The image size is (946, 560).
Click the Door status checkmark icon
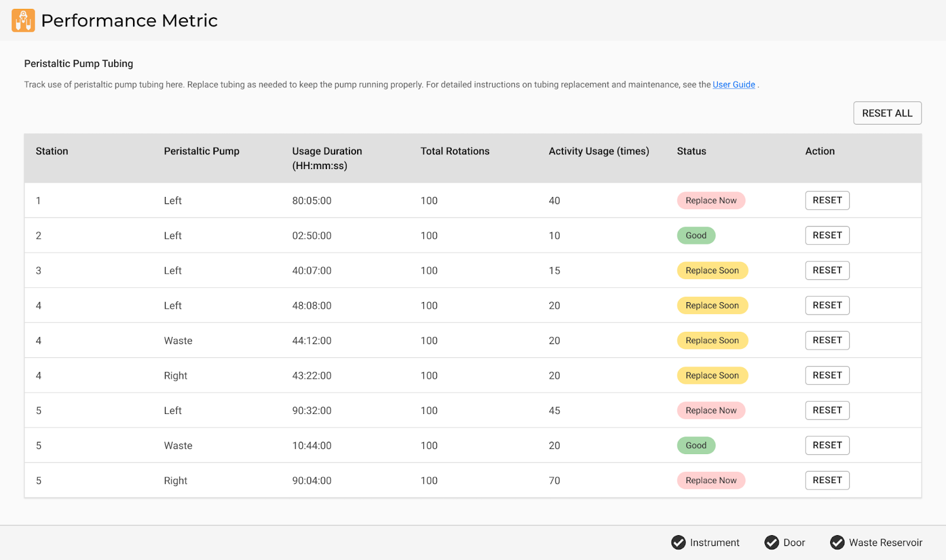point(772,542)
